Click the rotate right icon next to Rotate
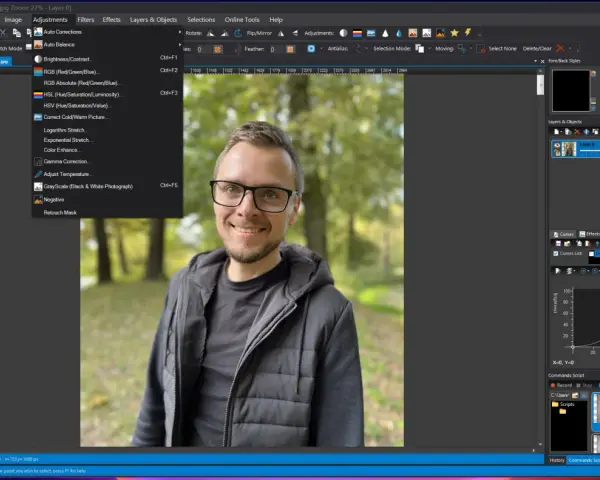 point(225,33)
